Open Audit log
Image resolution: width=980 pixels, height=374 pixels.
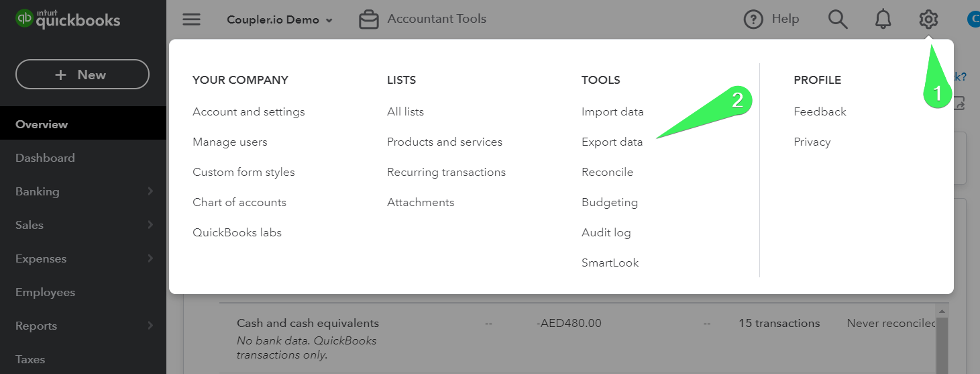606,232
